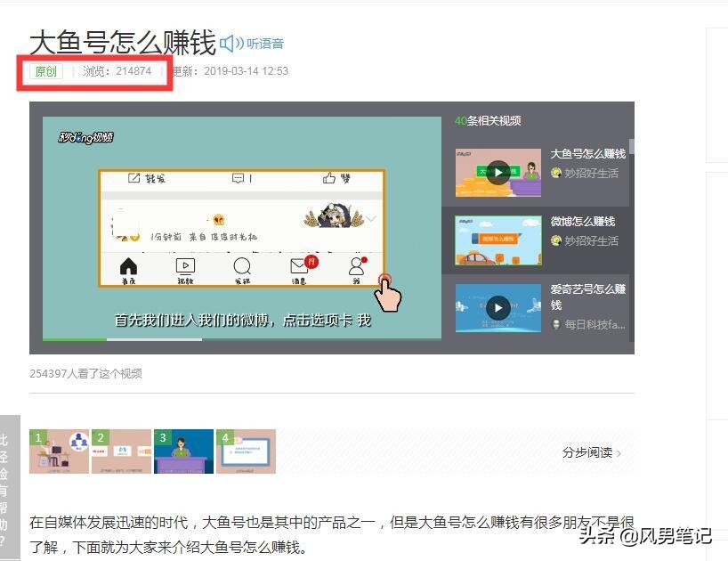Image resolution: width=728 pixels, height=561 pixels.
Task: Click the 浏览 214874 view counter
Action: [118, 71]
